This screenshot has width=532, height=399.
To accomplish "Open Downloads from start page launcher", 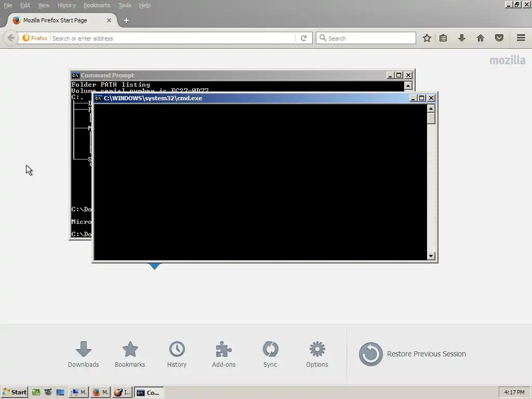I will [84, 354].
